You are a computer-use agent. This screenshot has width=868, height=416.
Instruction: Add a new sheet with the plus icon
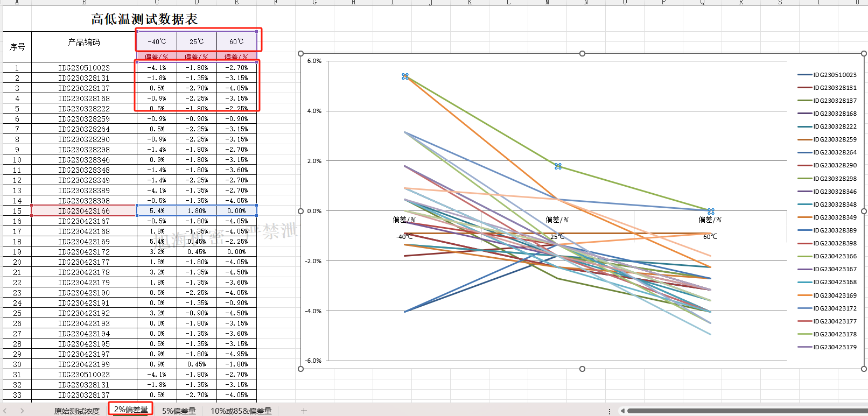point(304,411)
